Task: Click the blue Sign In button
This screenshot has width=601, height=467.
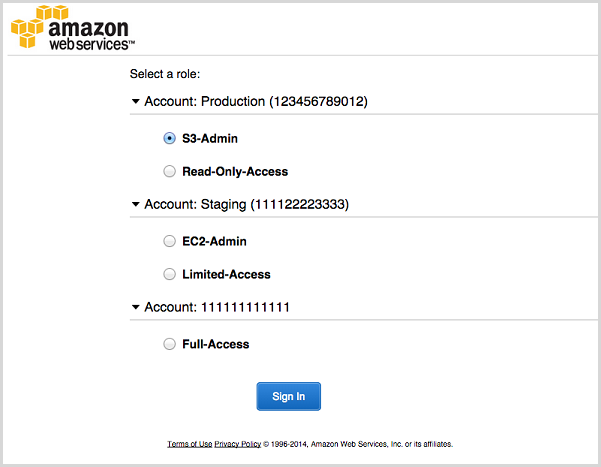Action: tap(289, 396)
